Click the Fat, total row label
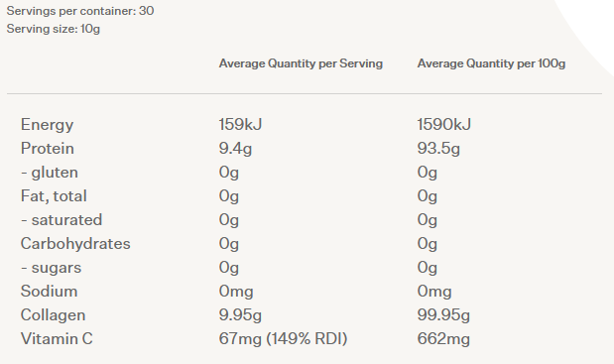The height and width of the screenshot is (364, 614). click(x=54, y=196)
